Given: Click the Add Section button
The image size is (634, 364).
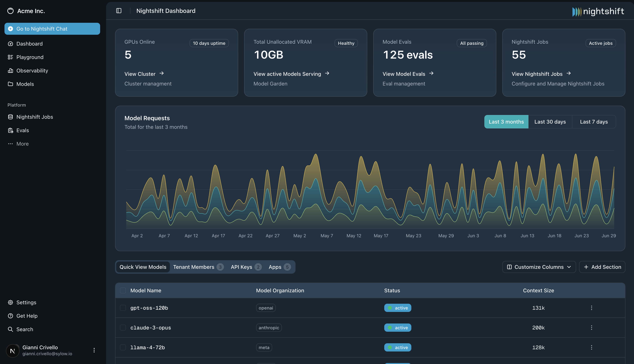Looking at the screenshot, I should click(602, 267).
